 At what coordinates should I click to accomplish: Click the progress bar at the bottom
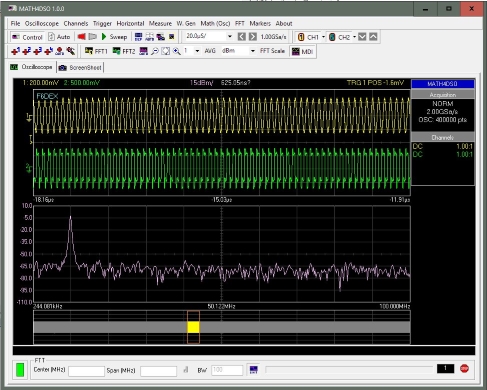click(349, 369)
